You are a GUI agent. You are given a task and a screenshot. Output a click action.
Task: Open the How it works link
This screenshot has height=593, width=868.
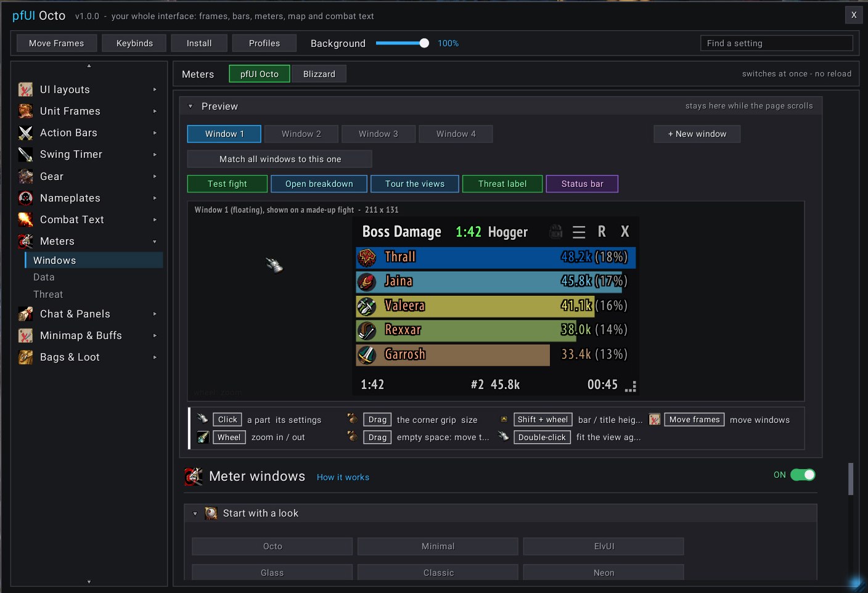(x=343, y=477)
